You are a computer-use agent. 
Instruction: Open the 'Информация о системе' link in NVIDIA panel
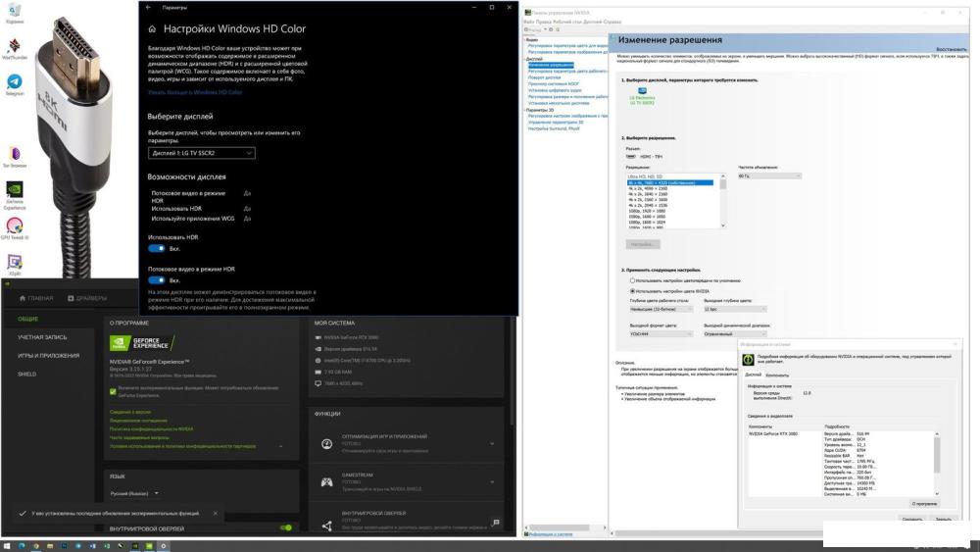point(550,534)
